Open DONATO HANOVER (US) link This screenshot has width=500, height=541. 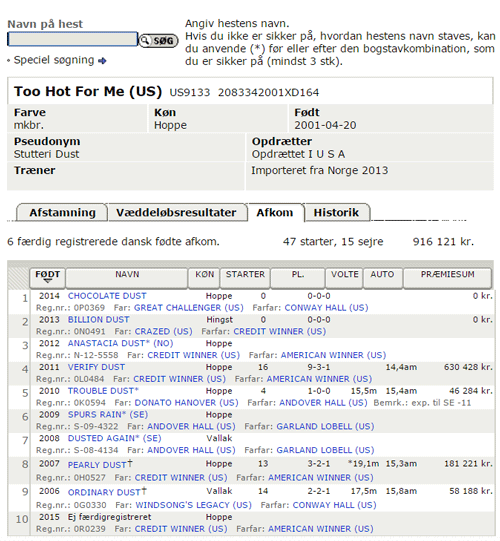click(187, 403)
